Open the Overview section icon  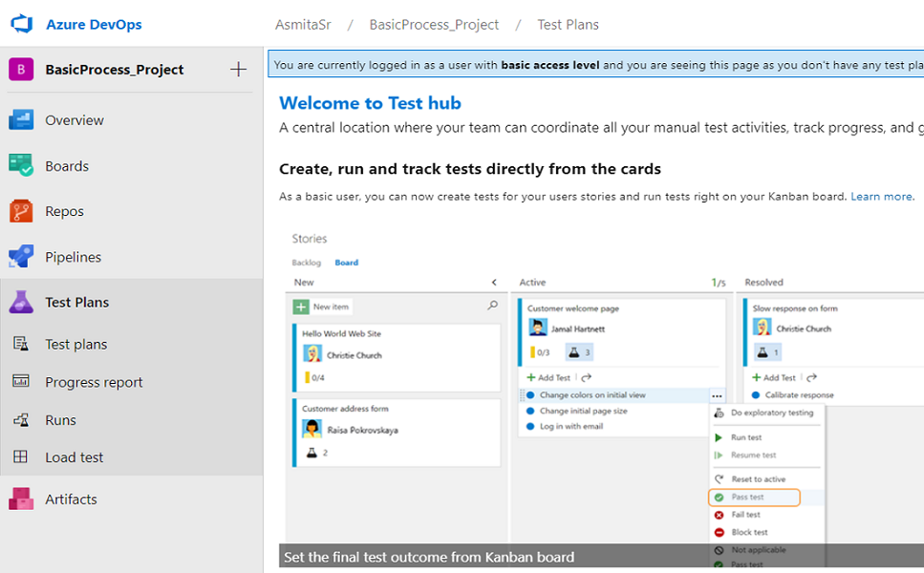coord(21,120)
